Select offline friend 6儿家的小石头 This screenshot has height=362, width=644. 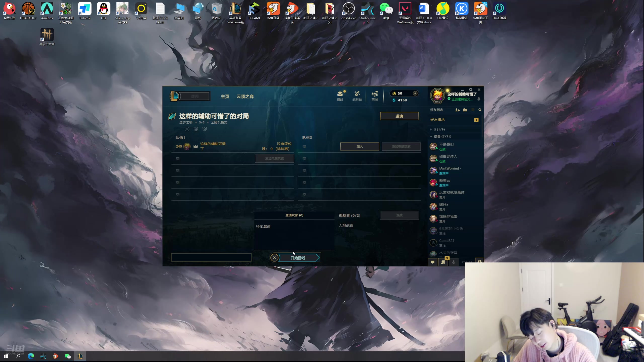click(x=455, y=231)
